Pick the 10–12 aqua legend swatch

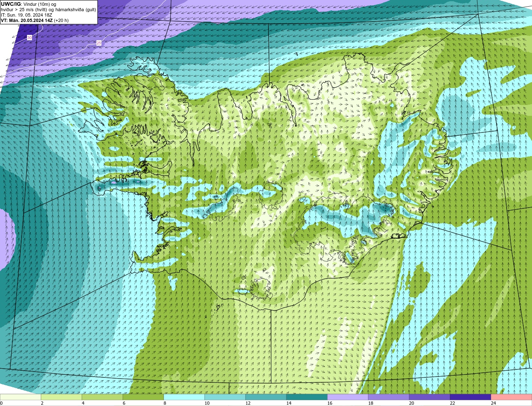[x=225, y=397]
